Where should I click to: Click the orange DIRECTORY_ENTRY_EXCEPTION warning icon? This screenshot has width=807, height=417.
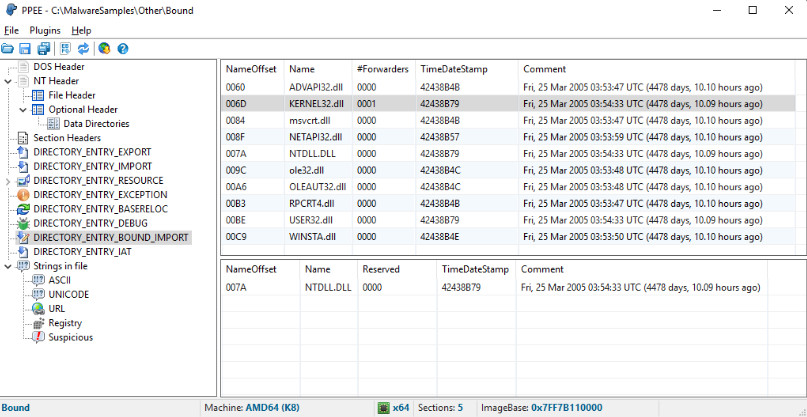point(23,195)
